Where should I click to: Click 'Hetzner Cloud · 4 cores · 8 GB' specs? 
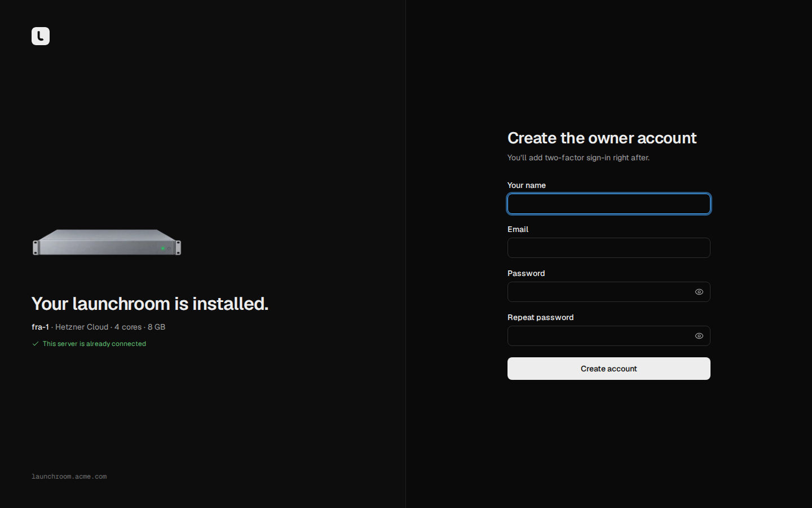coord(110,327)
